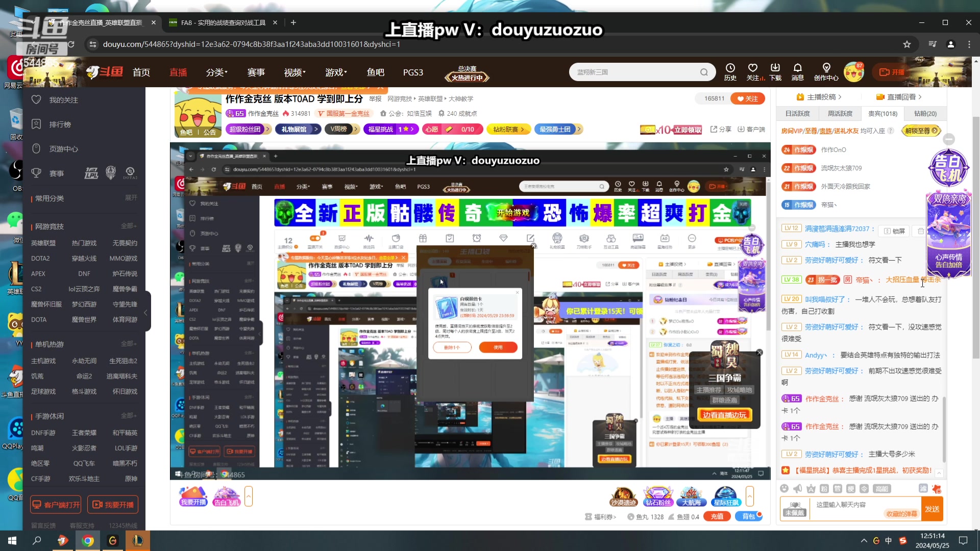Click the 发送 send button

[x=932, y=509]
